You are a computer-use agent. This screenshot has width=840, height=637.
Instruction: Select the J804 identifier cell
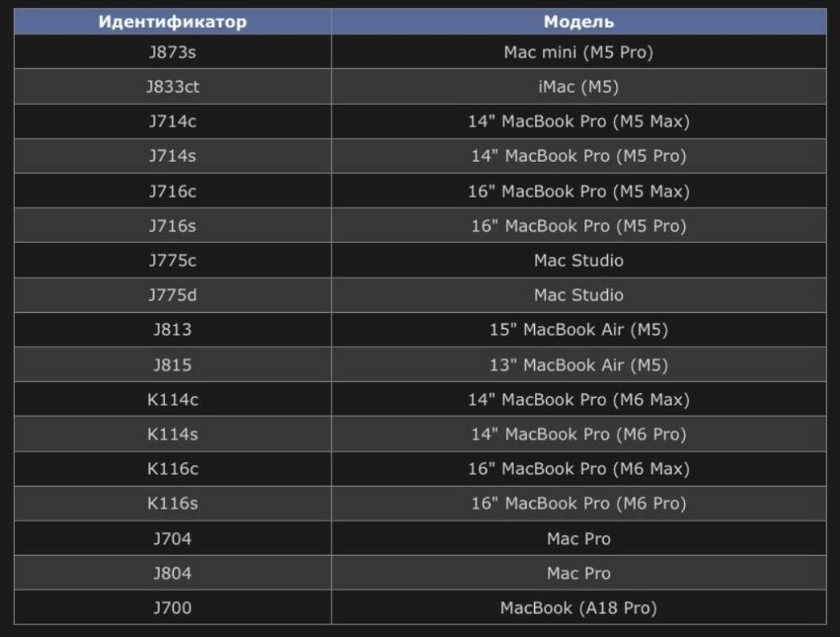point(172,573)
